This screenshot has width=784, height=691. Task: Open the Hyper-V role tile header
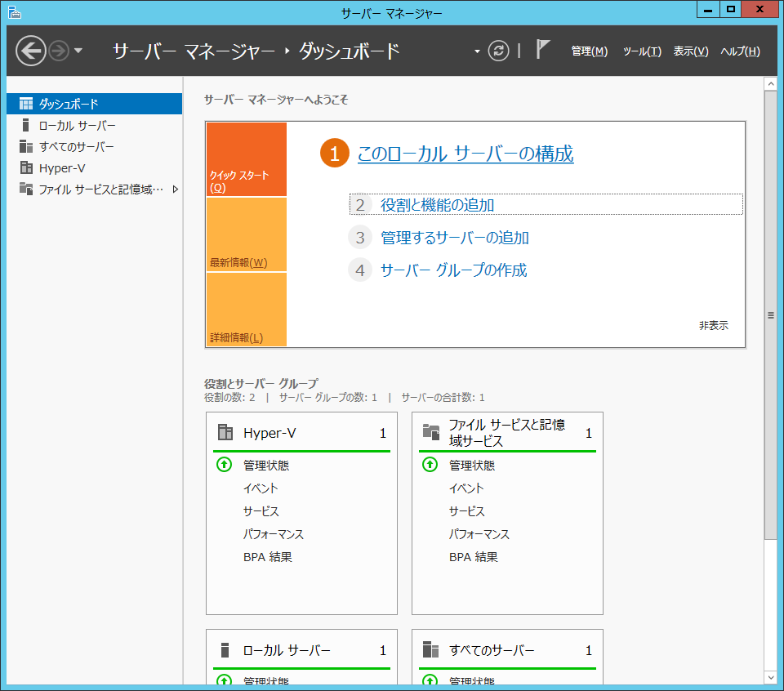(x=301, y=433)
